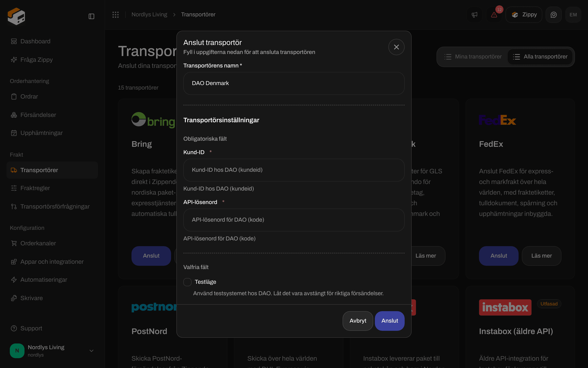This screenshot has height=368, width=588.
Task: Open Fraktregler in sidebar
Action: (x=52, y=188)
